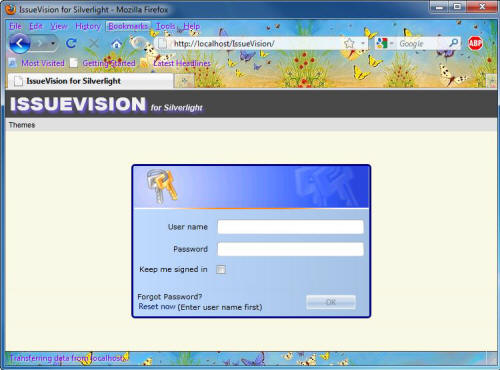500x370 pixels.
Task: Click the browser Back arrow button
Action: pyautogui.click(x=19, y=44)
